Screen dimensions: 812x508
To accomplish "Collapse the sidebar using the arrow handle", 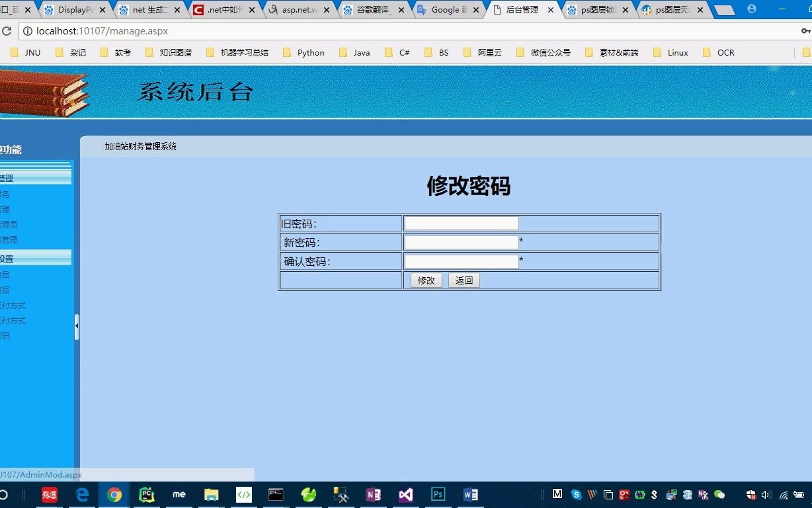I will click(x=77, y=325).
